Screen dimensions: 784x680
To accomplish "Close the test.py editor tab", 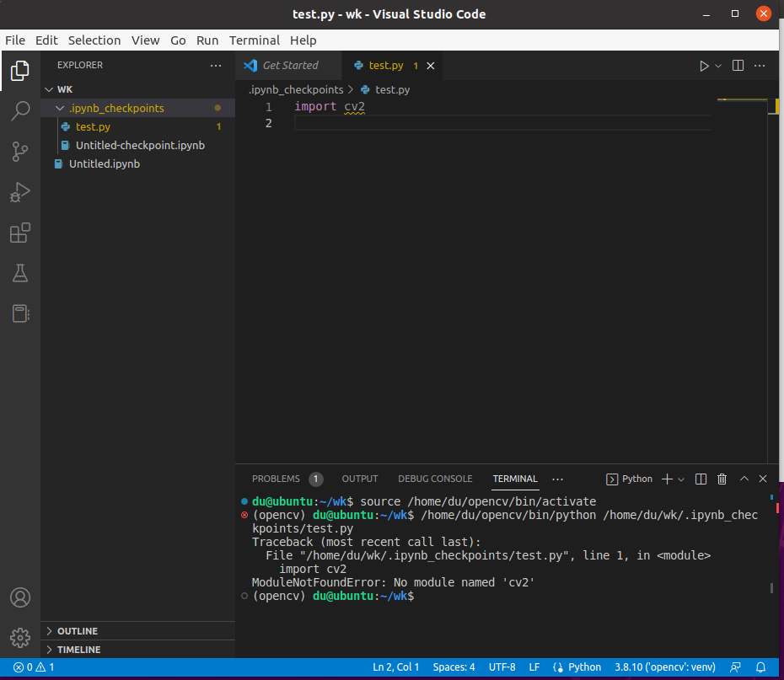I will pos(431,66).
